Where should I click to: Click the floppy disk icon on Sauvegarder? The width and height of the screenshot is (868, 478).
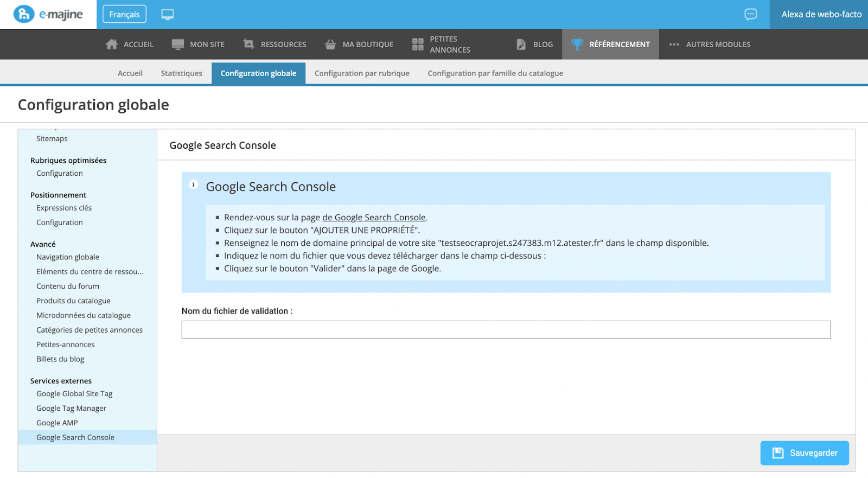(x=778, y=453)
